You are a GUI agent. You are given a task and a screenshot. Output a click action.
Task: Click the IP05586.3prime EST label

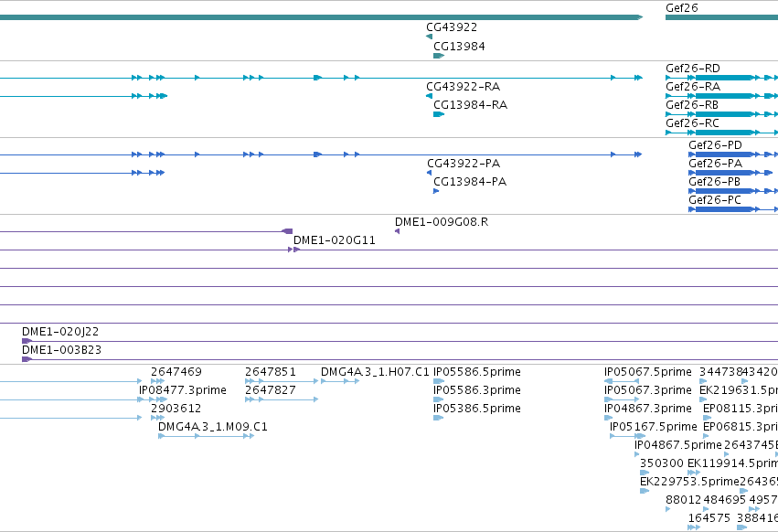(x=477, y=390)
